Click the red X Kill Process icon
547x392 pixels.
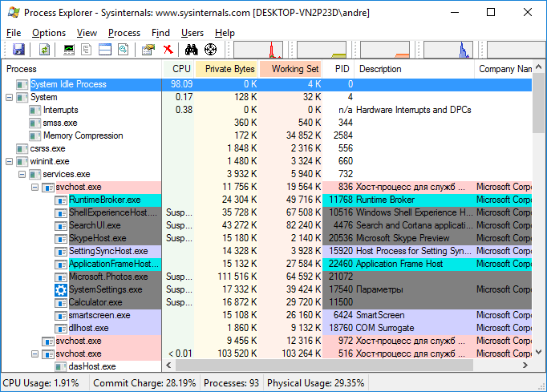point(168,49)
